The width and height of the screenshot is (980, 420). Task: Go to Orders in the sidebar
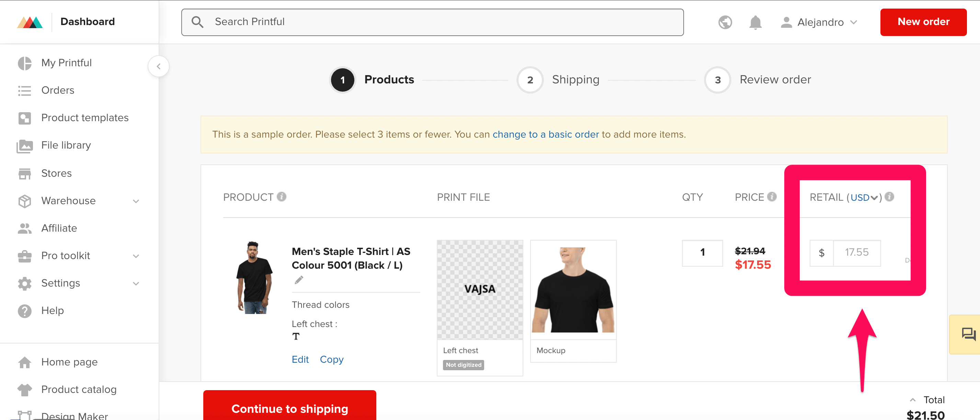click(57, 91)
